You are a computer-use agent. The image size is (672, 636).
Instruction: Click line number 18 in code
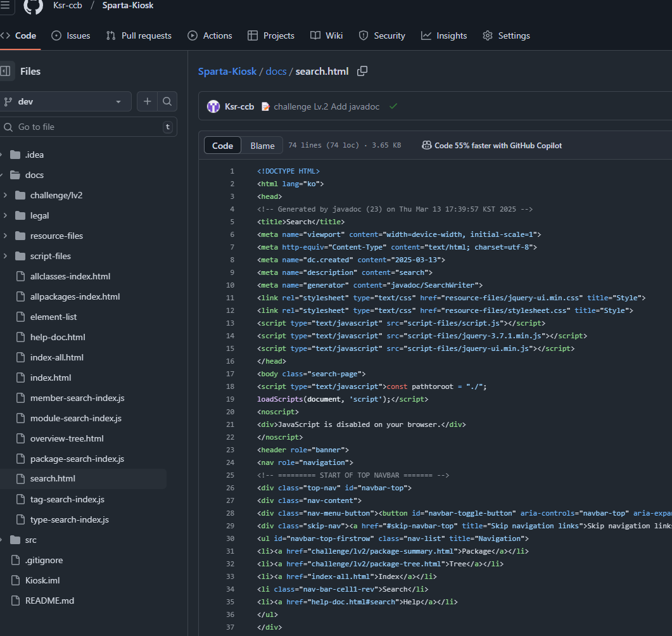(230, 386)
